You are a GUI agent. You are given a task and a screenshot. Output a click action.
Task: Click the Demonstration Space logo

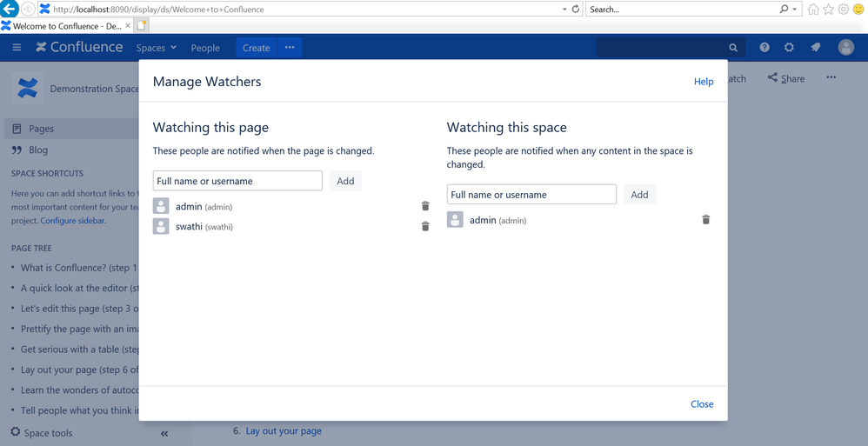point(28,88)
